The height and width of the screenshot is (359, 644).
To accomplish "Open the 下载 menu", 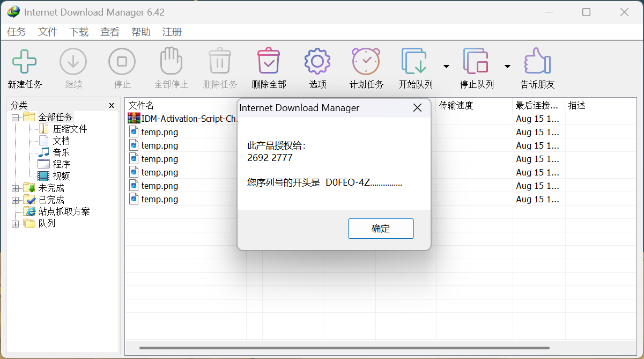I will tap(79, 32).
